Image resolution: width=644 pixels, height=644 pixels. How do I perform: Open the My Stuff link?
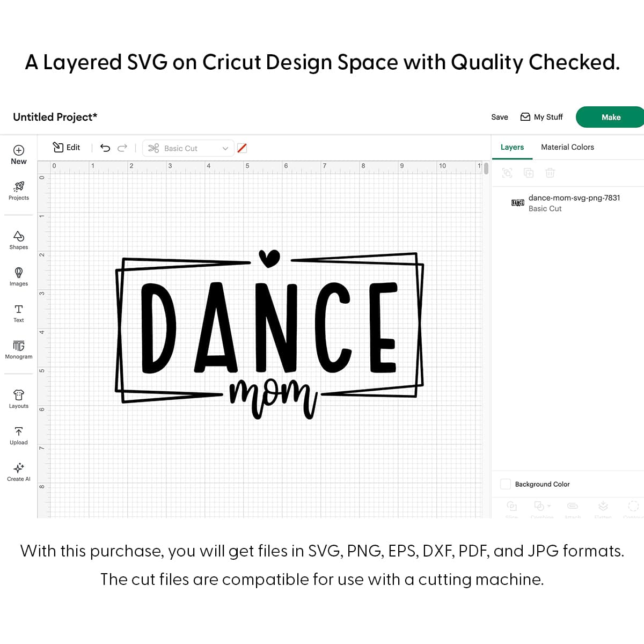coord(542,117)
